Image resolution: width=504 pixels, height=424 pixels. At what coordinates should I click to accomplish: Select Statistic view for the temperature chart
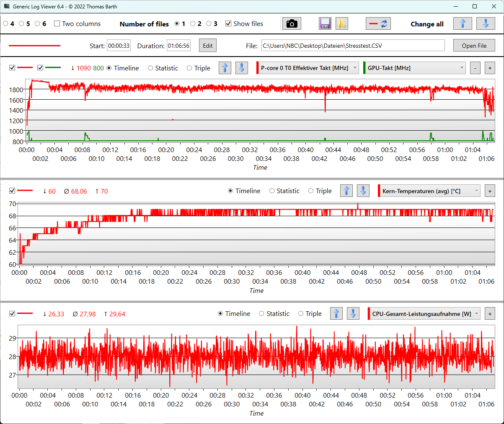click(272, 191)
